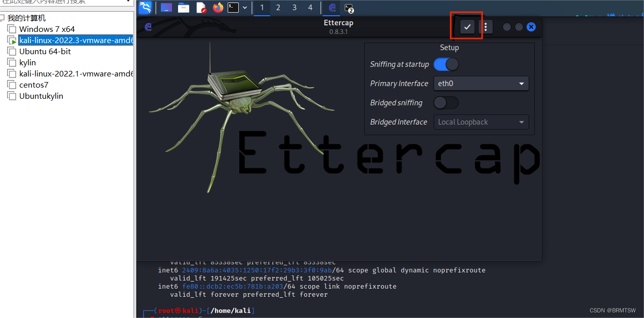Switch to workspace 4

click(311, 8)
